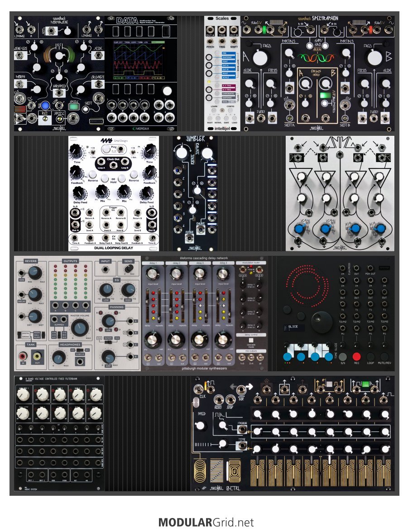Click the first gold touch plate on 0-CTRL
The image size is (413, 532).
[x=257, y=472]
